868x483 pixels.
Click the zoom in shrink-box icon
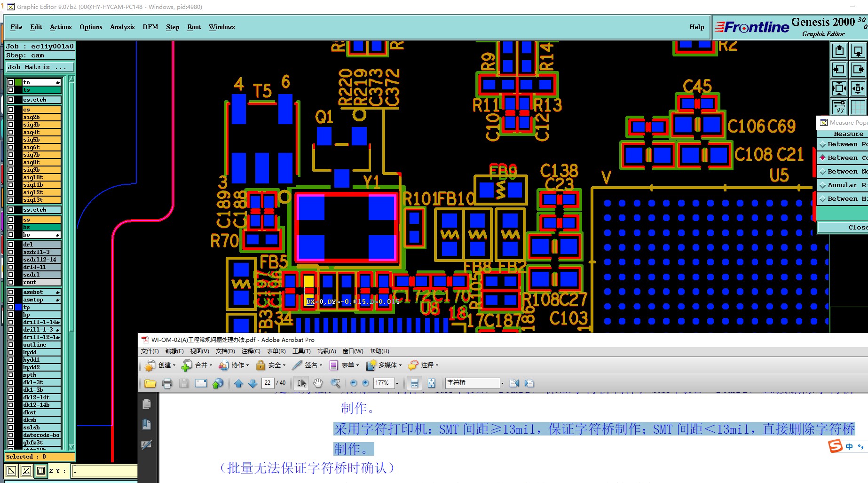click(x=858, y=88)
